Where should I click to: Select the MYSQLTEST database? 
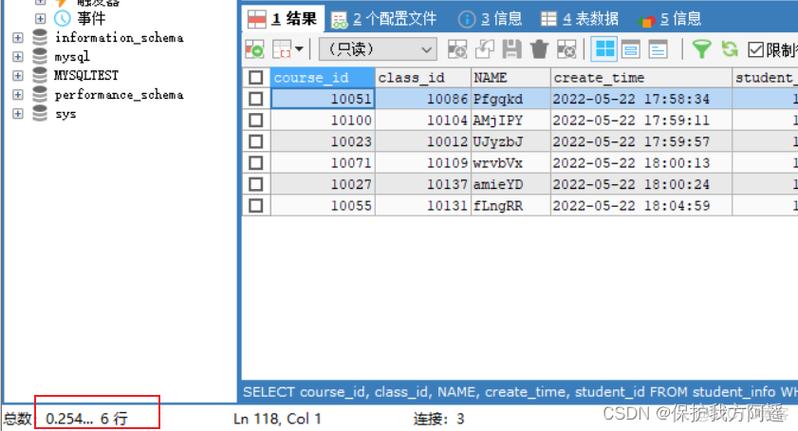tap(86, 75)
